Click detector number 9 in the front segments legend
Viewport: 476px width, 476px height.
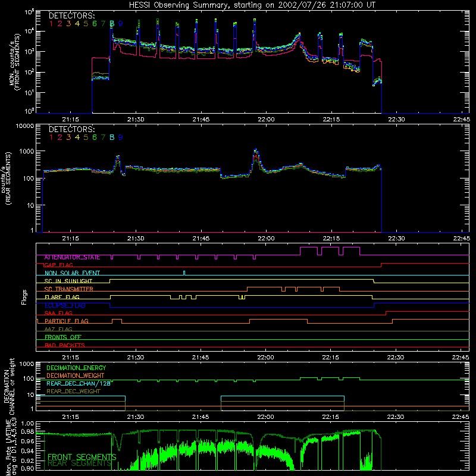tap(121, 24)
